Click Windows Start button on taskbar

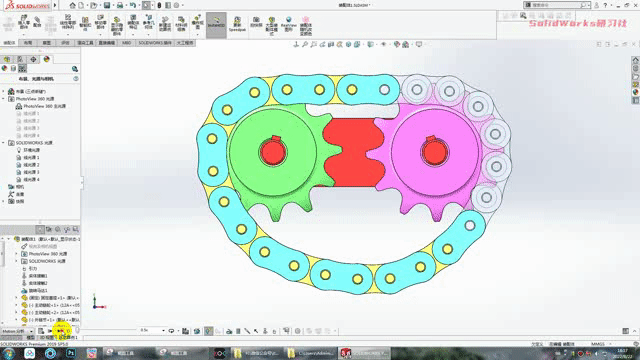9,353
